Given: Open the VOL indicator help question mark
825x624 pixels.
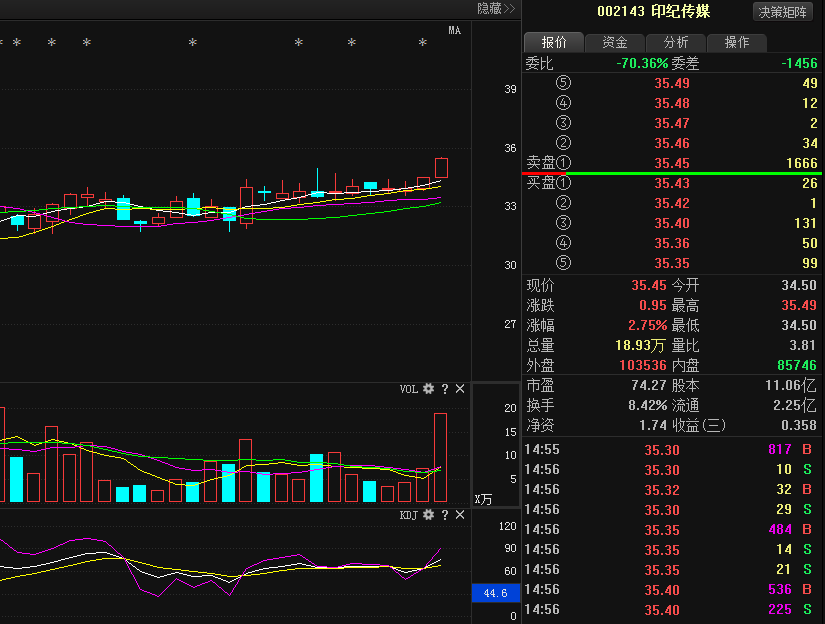Looking at the screenshot, I should pyautogui.click(x=445, y=389).
